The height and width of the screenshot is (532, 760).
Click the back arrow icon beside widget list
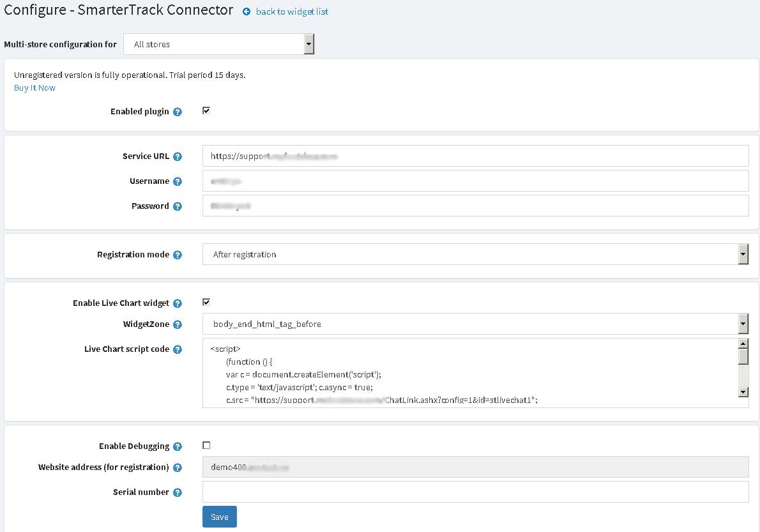coord(247,11)
